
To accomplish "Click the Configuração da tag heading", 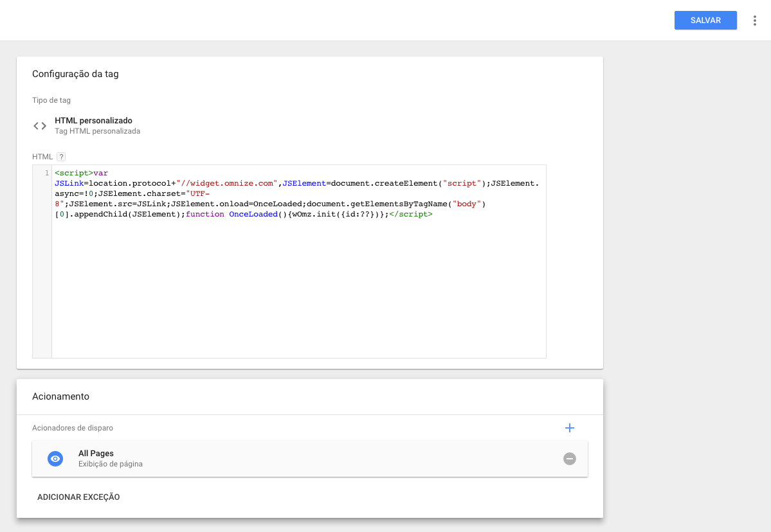I will pyautogui.click(x=75, y=74).
